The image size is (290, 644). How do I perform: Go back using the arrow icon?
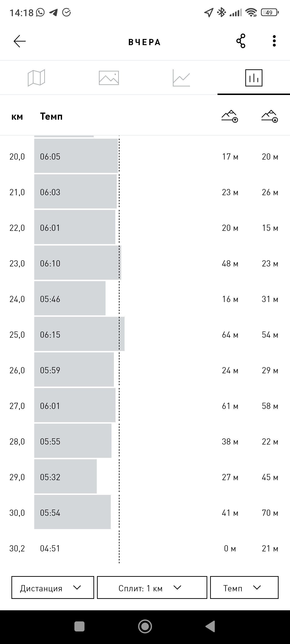point(19,41)
